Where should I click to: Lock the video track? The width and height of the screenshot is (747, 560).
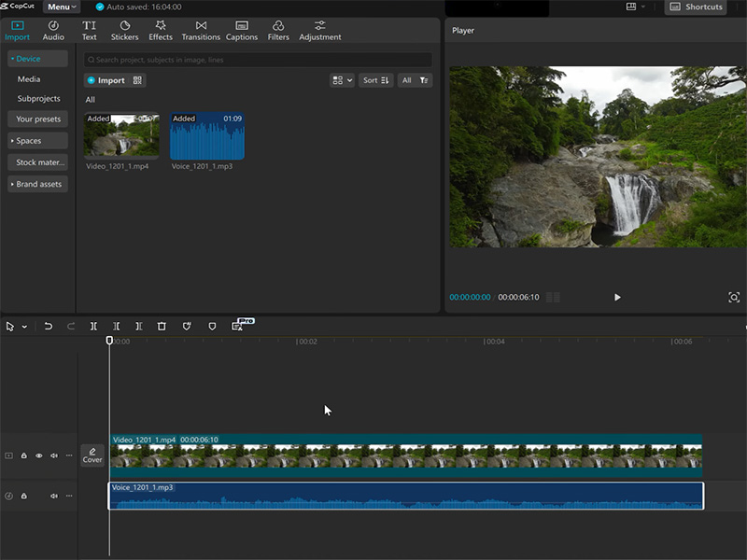(x=24, y=455)
